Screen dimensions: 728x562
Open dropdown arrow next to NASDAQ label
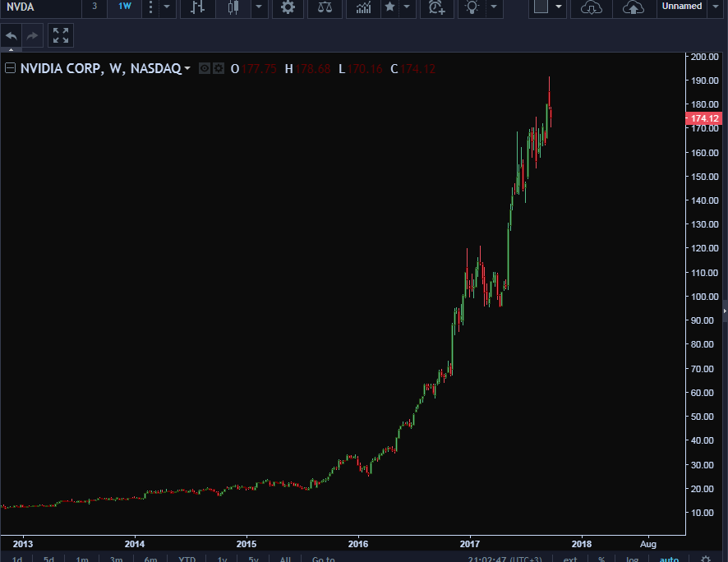click(x=188, y=69)
